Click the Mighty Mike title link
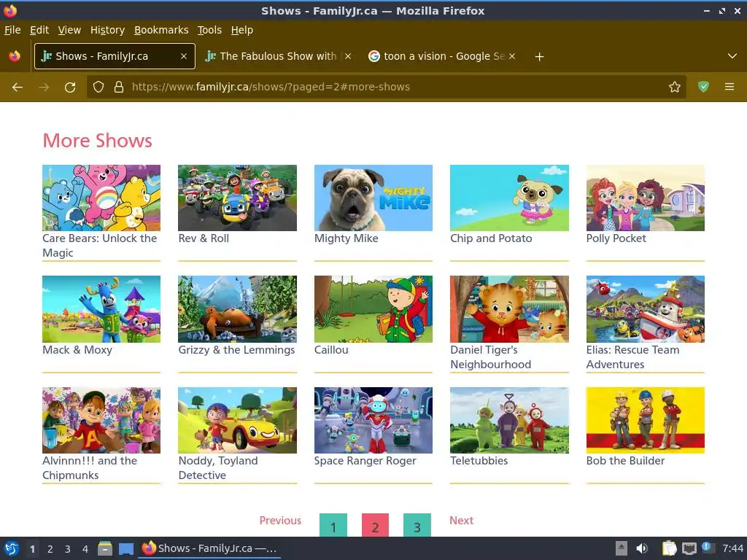The image size is (747, 560). (x=347, y=238)
